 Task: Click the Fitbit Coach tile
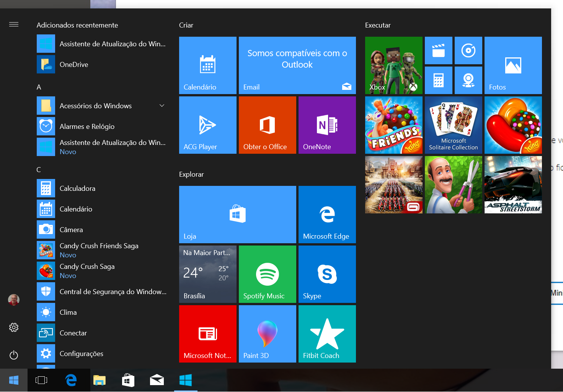327,334
